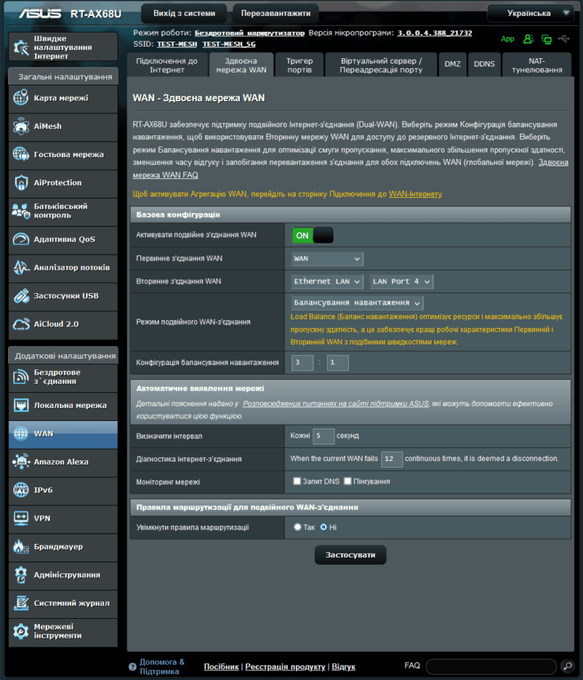Enable the Запит DNS checkbox
This screenshot has height=680, width=583.
pos(297,481)
